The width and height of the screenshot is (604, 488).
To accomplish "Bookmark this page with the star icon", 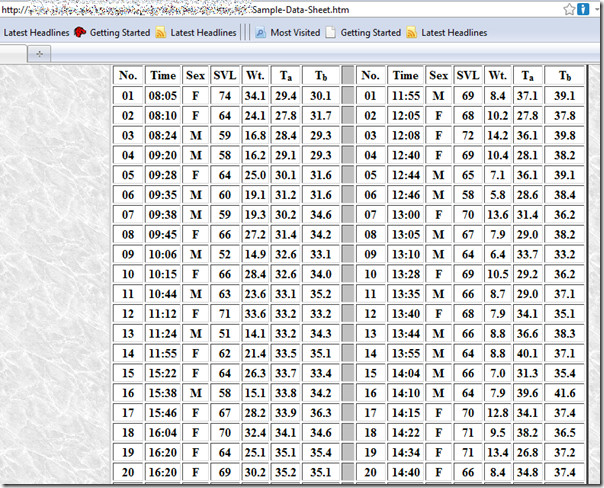I will point(569,9).
